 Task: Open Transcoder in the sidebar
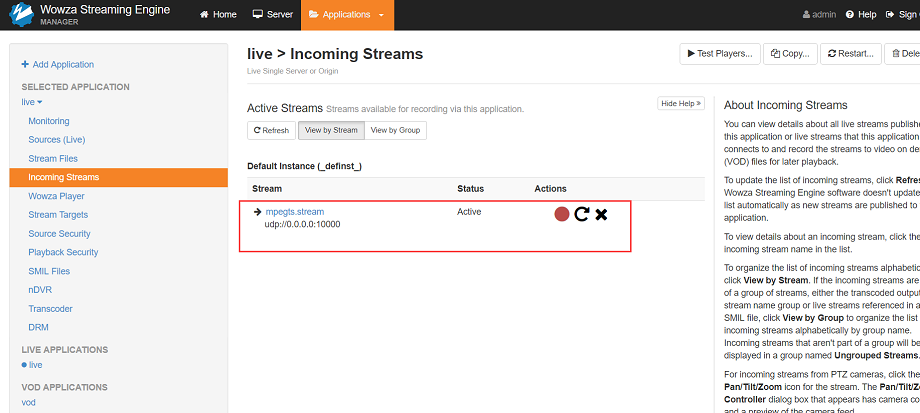(50, 309)
